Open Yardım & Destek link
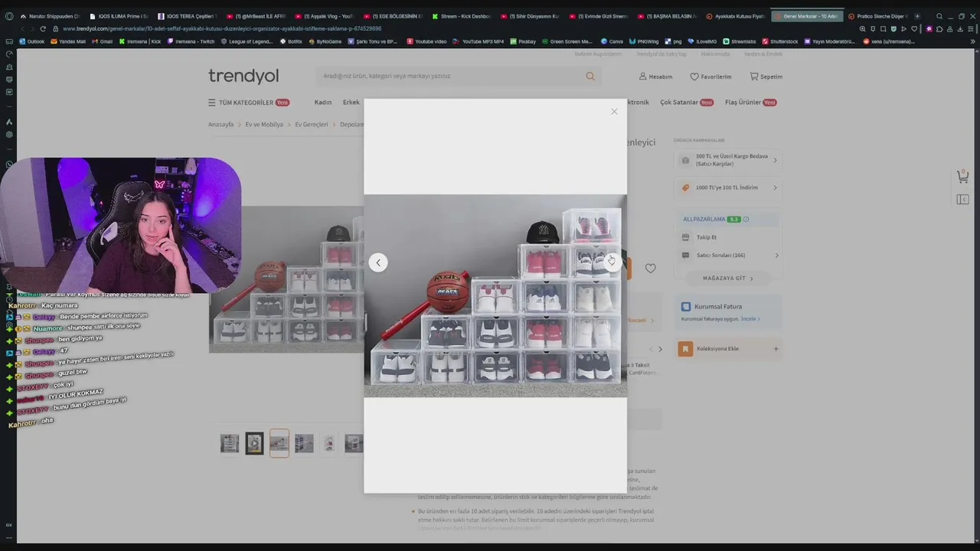This screenshot has width=980, height=551. (x=763, y=54)
